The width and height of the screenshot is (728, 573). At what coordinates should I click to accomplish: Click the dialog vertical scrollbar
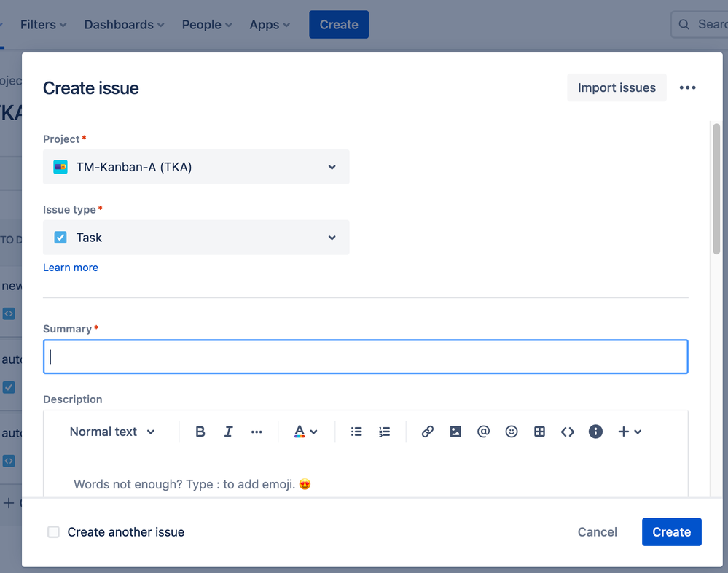(716, 189)
